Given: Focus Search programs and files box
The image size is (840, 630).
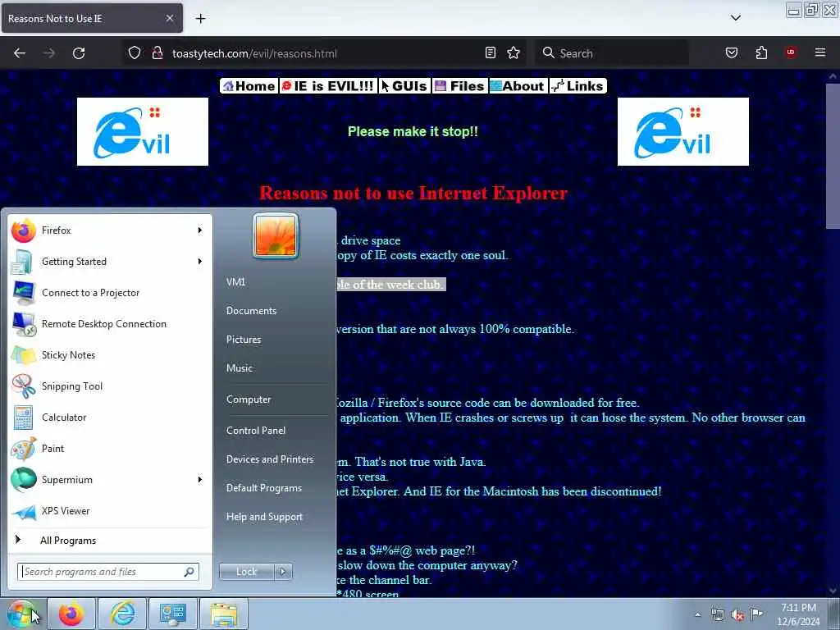Looking at the screenshot, I should (x=107, y=572).
